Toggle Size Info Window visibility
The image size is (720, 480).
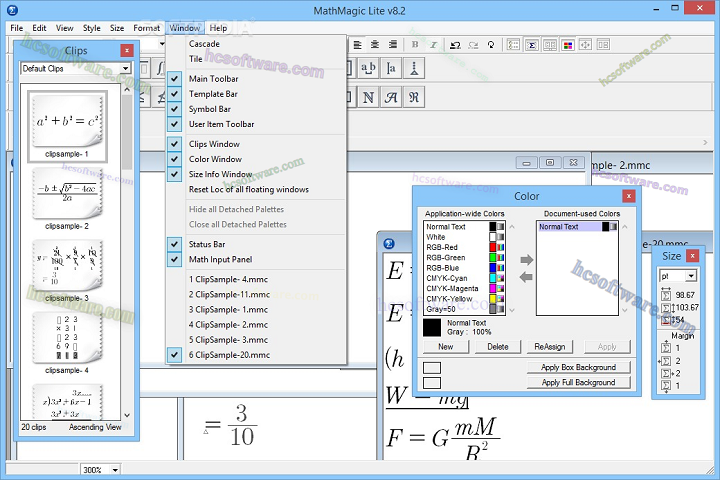[256, 174]
